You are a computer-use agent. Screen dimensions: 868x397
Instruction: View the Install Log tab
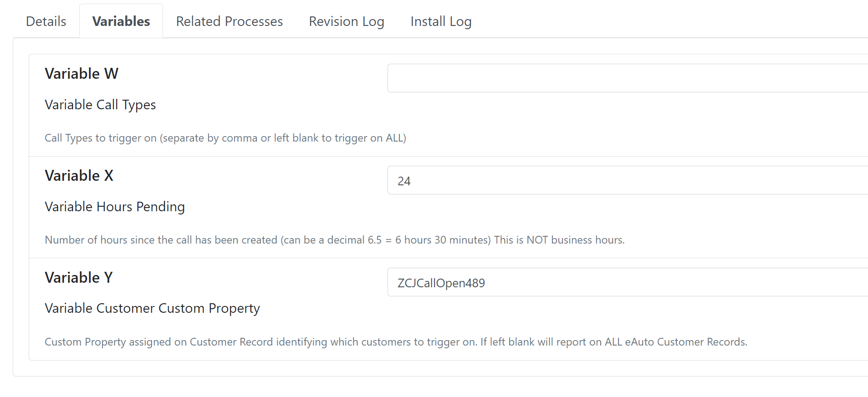click(441, 21)
